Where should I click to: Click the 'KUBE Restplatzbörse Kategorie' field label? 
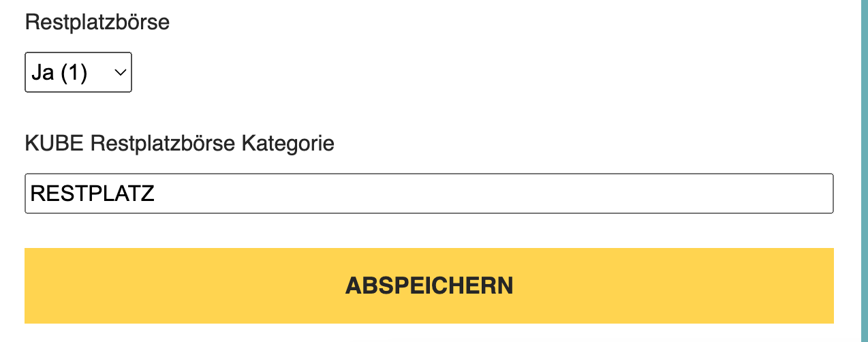click(179, 144)
